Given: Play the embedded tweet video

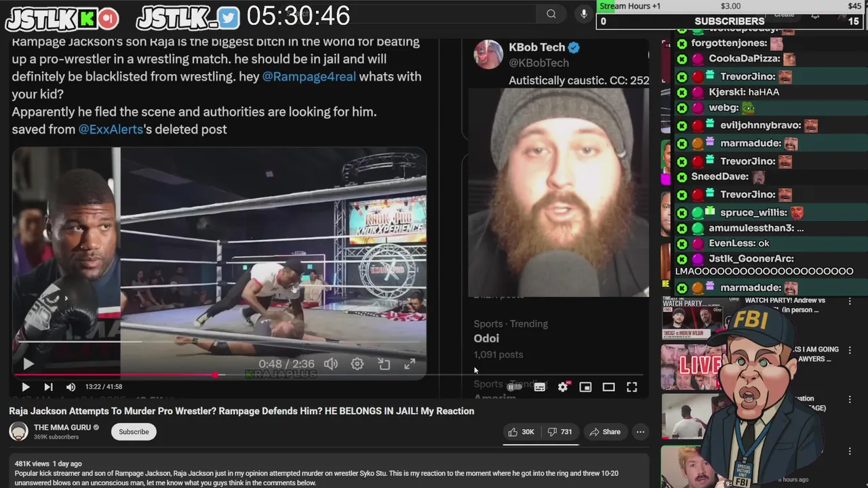Looking at the screenshot, I should click(x=28, y=365).
